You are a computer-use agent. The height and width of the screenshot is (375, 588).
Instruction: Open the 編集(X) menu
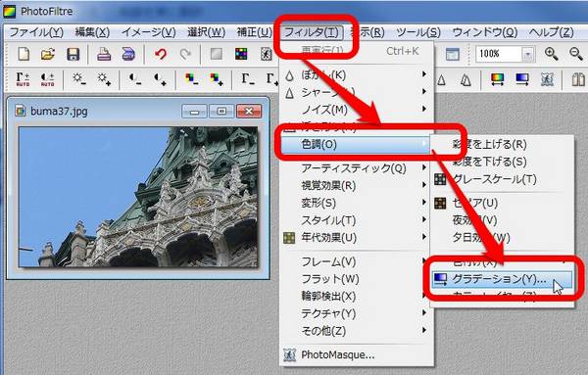pyautogui.click(x=92, y=32)
